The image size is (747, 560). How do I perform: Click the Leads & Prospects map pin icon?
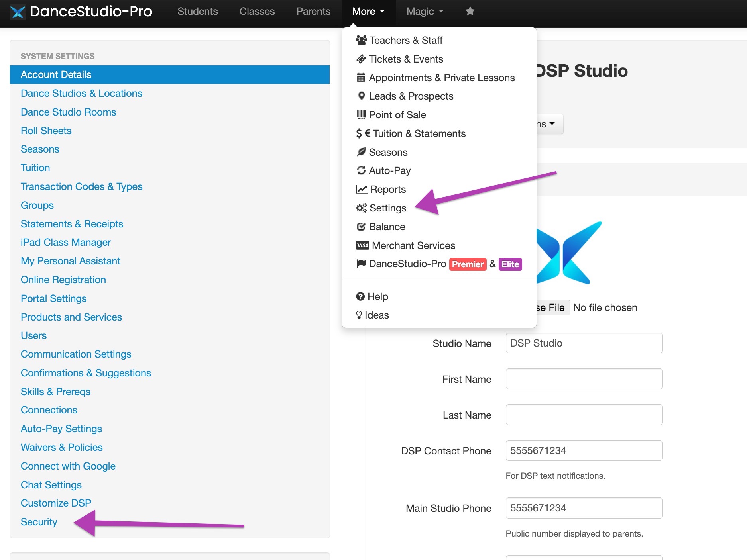tap(362, 96)
